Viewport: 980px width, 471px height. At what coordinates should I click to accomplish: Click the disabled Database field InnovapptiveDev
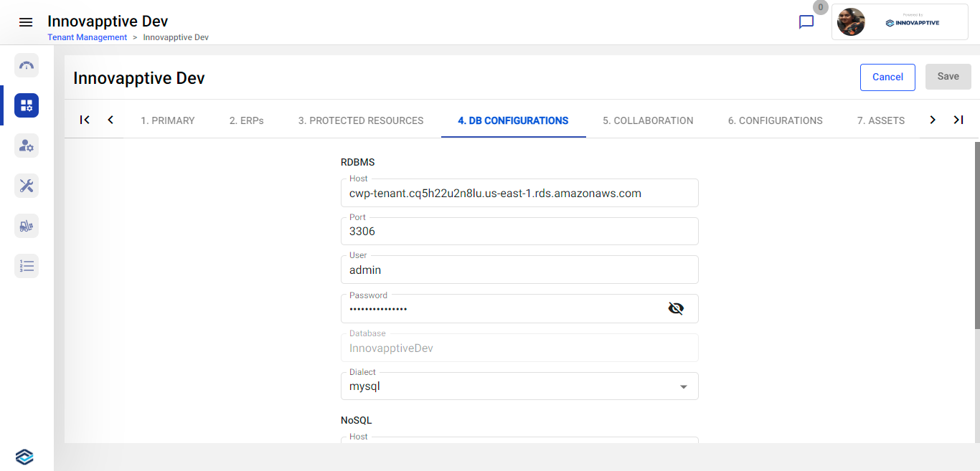[x=519, y=348]
